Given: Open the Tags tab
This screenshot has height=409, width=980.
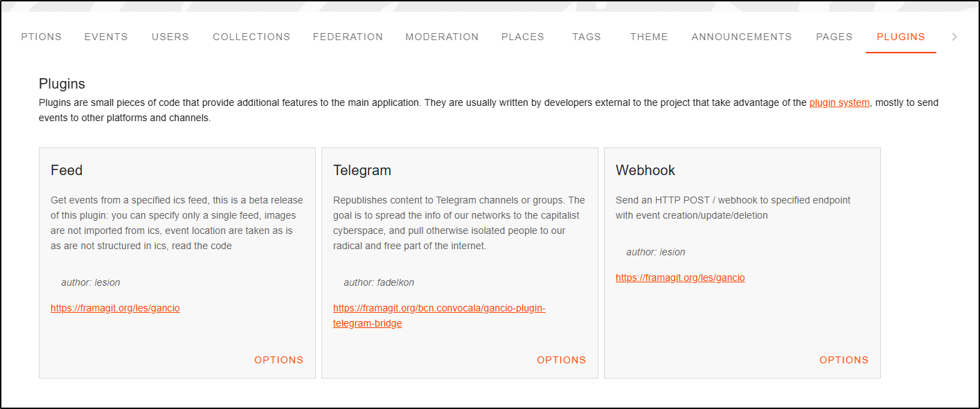Looking at the screenshot, I should (587, 37).
